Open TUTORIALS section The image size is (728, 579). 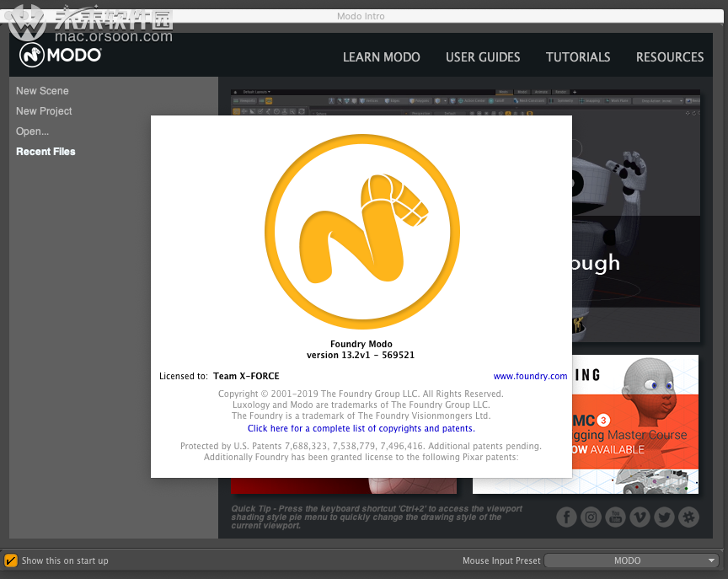point(578,57)
